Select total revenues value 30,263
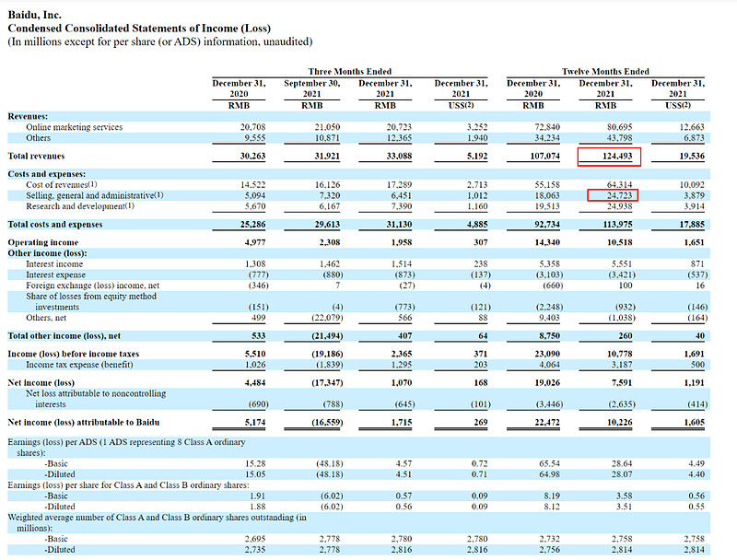737x560 pixels. click(x=252, y=156)
